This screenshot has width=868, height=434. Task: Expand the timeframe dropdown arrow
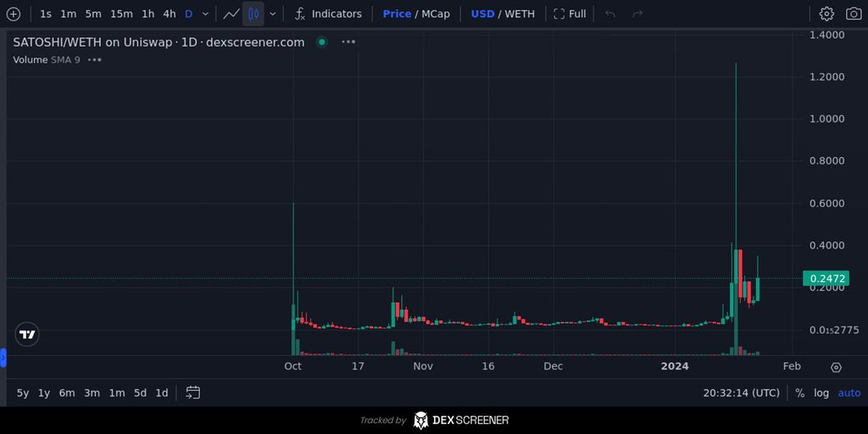(205, 14)
